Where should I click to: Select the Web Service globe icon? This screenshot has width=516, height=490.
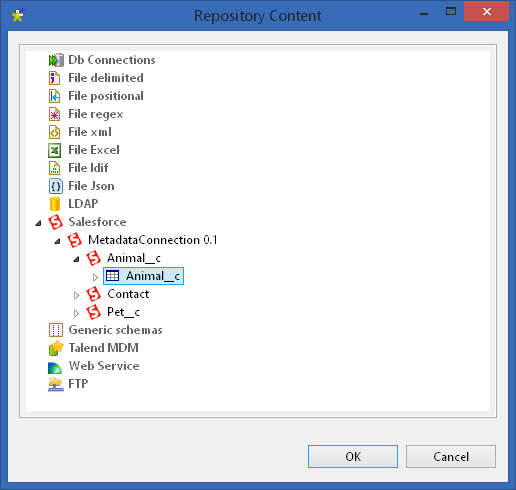pyautogui.click(x=55, y=367)
